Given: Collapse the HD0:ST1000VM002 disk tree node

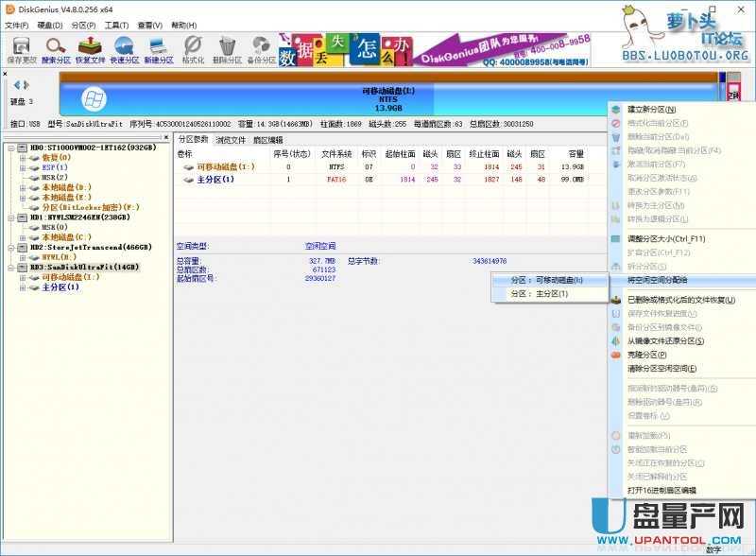Looking at the screenshot, I should pos(10,148).
